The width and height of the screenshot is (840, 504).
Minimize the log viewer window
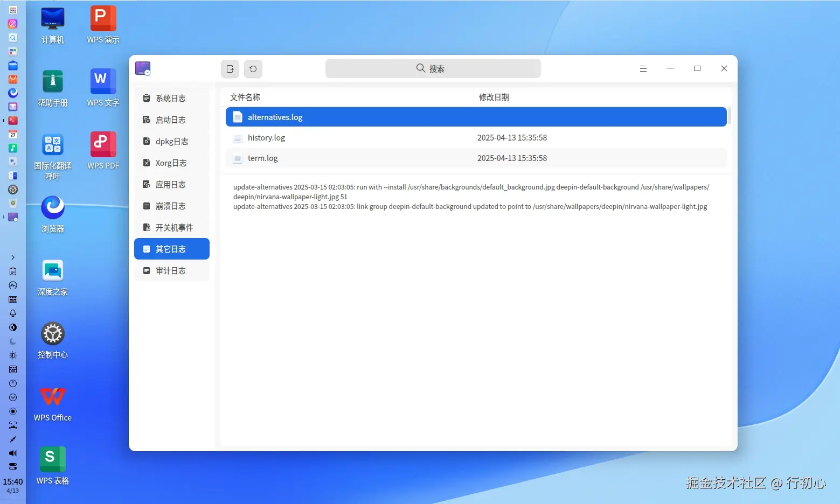(670, 68)
